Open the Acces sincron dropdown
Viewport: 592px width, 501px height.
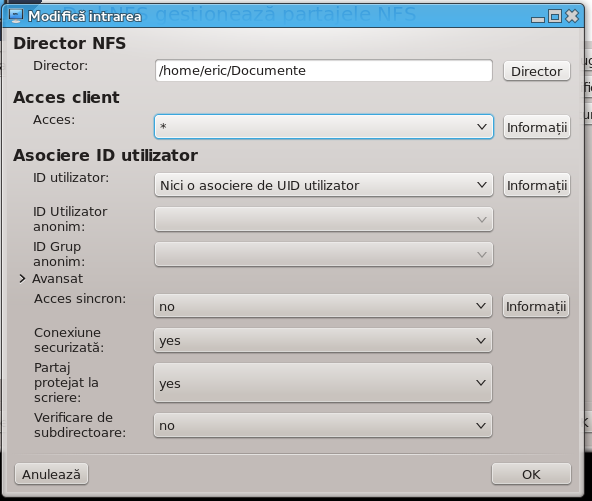point(323,306)
